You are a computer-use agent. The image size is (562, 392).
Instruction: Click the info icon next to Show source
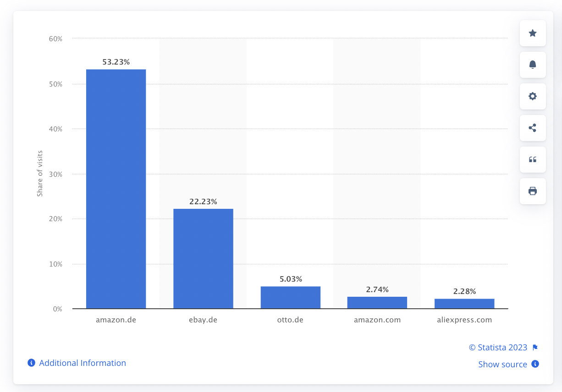pos(535,364)
